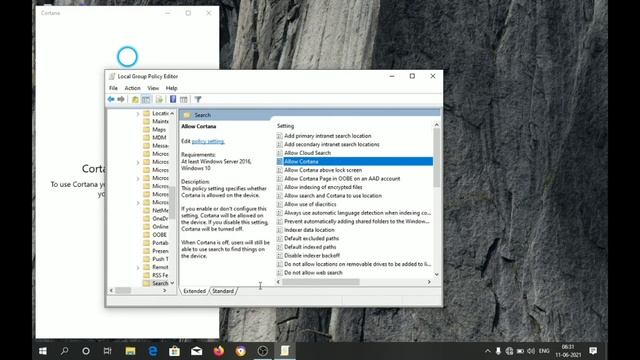Viewport: 640px width, 360px height.
Task: Toggle the Show/Hide Console Tree toolbar icon
Action: click(x=146, y=99)
